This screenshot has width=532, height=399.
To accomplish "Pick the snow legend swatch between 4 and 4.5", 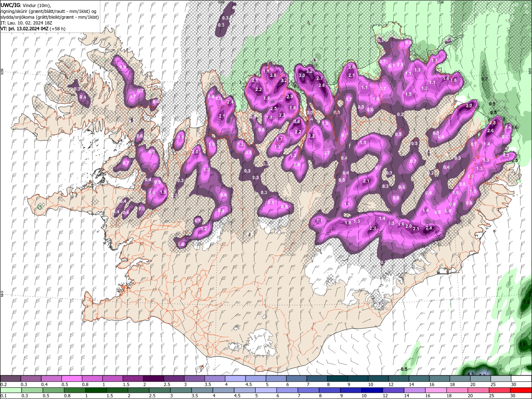I will [234, 379].
